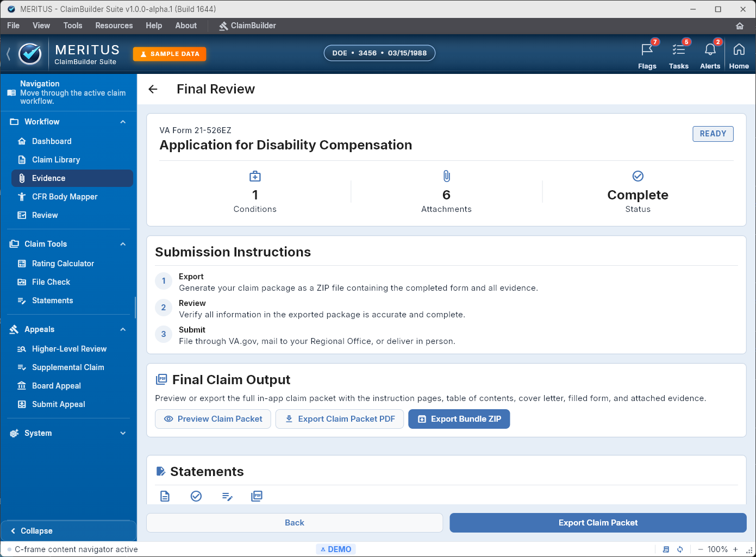Expand the System section
Screen dimensions: 756x557
(123, 433)
